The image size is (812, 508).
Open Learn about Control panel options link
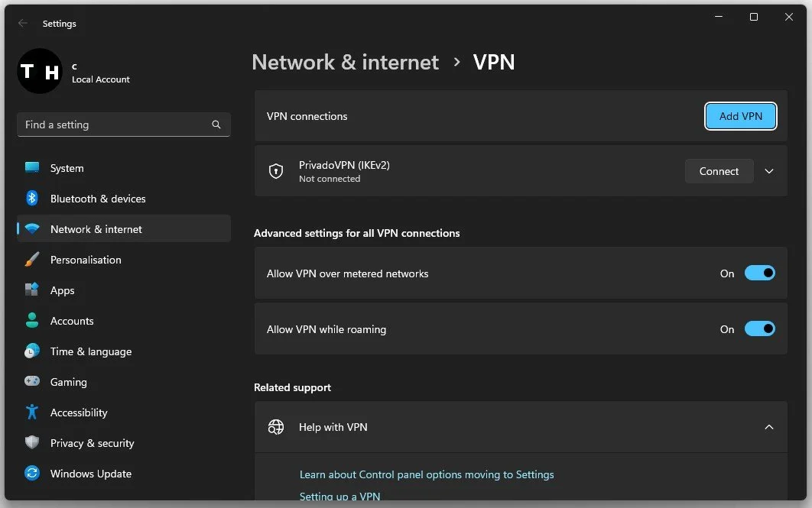(427, 474)
